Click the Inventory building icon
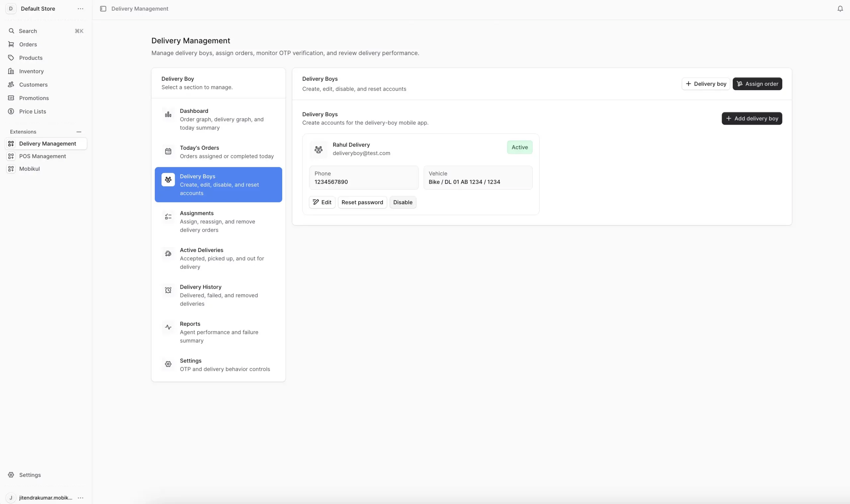Screen dimensions: 850x504 [11, 71]
